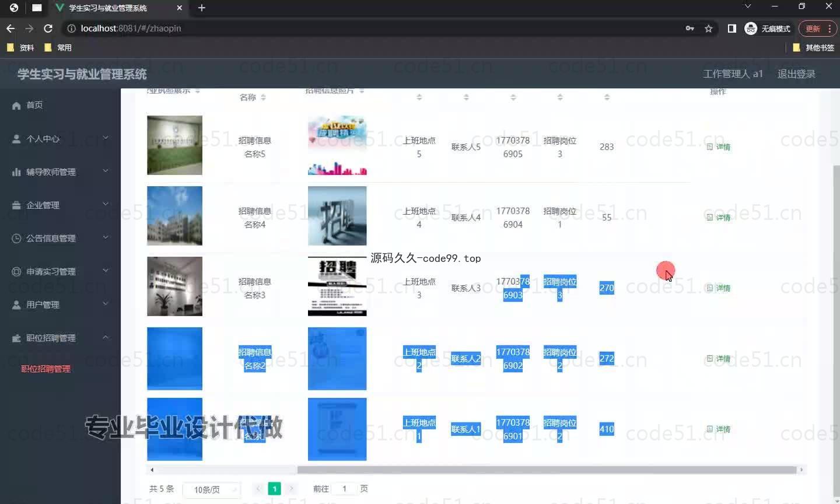The height and width of the screenshot is (504, 840).
Task: Click the table horizontal scrollbar thumb
Action: [x=547, y=470]
